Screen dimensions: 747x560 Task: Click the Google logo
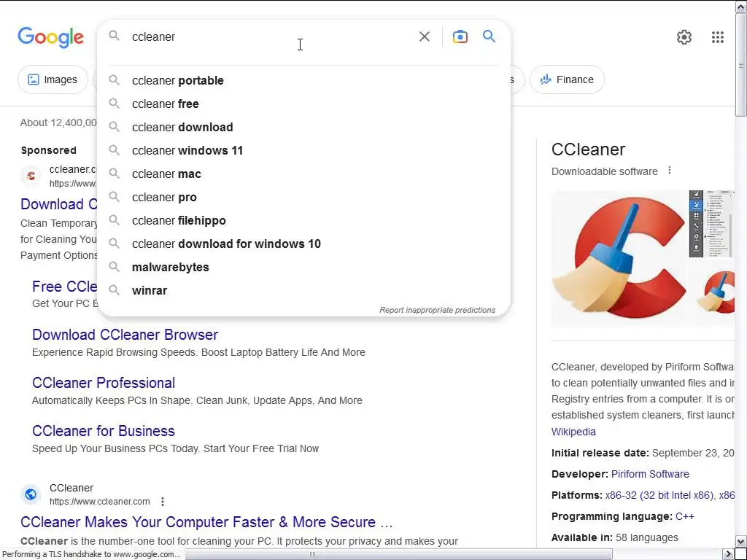[x=50, y=37]
